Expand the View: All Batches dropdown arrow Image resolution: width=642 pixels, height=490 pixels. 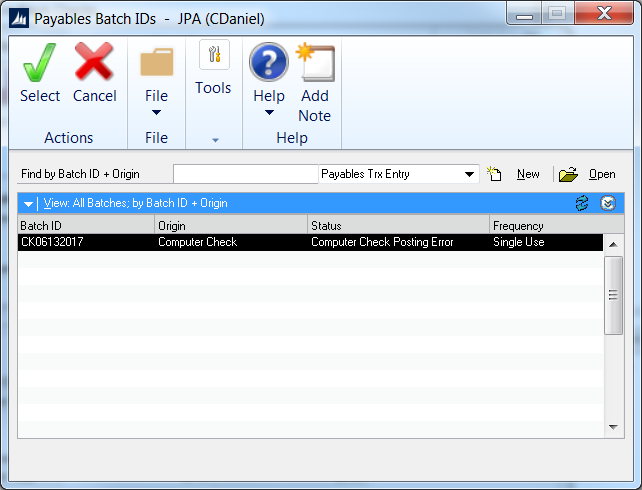(x=30, y=203)
